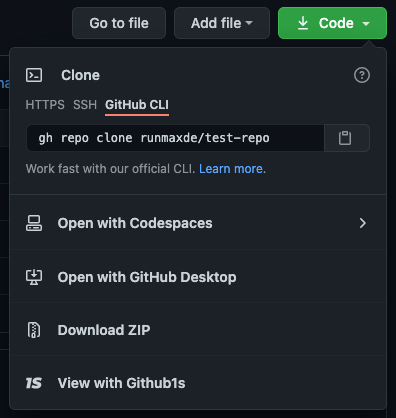Switch to the SSH clone tab
Image resolution: width=396 pixels, height=418 pixels.
coord(85,105)
